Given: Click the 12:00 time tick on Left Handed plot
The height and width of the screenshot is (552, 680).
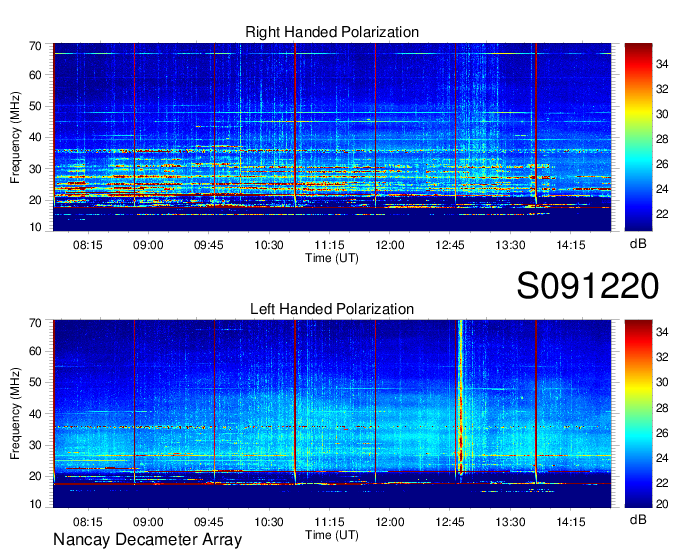Looking at the screenshot, I should [389, 522].
